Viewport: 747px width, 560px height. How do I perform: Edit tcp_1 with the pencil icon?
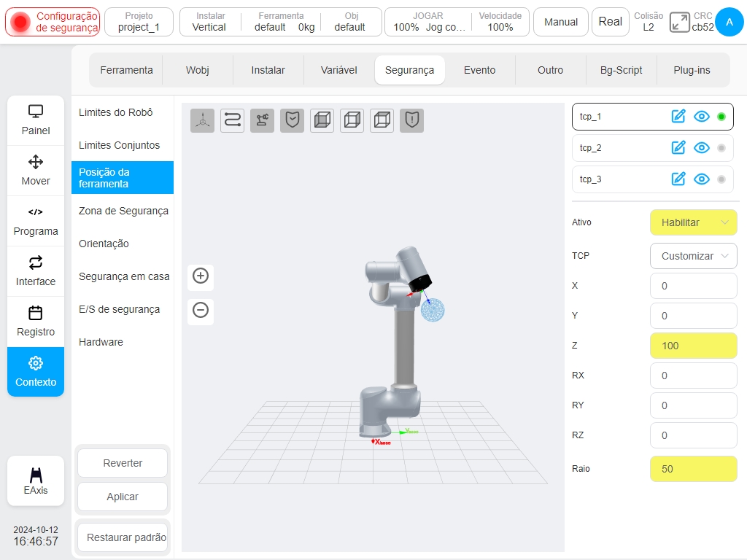tap(678, 116)
